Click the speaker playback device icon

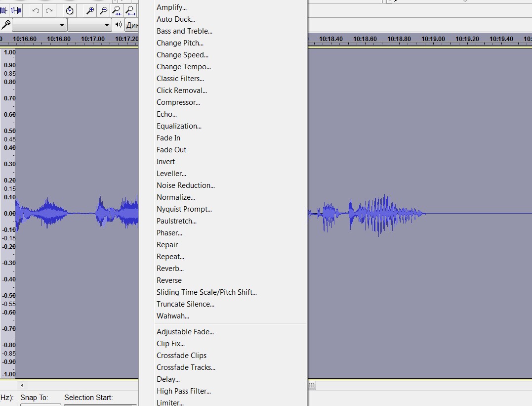tap(119, 24)
